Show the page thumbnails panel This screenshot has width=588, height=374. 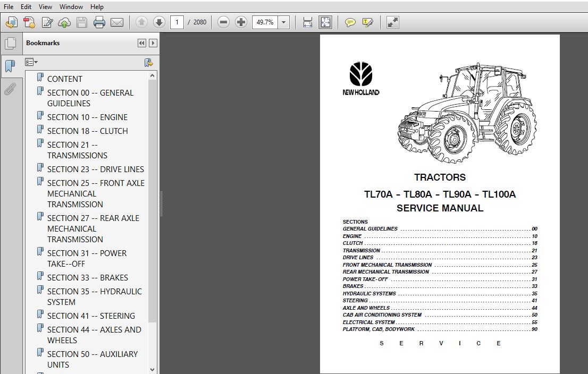11,43
